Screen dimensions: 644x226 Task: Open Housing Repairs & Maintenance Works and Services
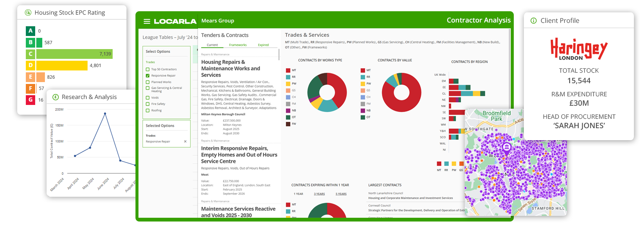[x=231, y=69]
